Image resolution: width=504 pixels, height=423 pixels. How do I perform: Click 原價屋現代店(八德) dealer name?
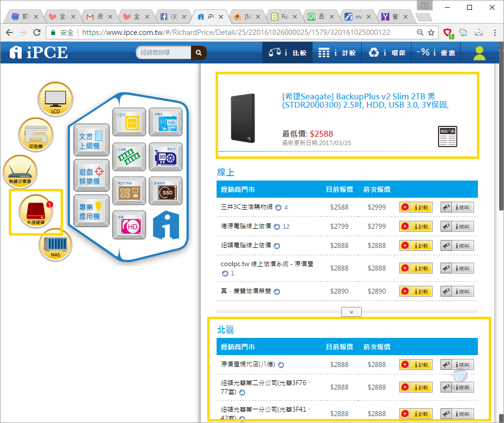pos(248,364)
